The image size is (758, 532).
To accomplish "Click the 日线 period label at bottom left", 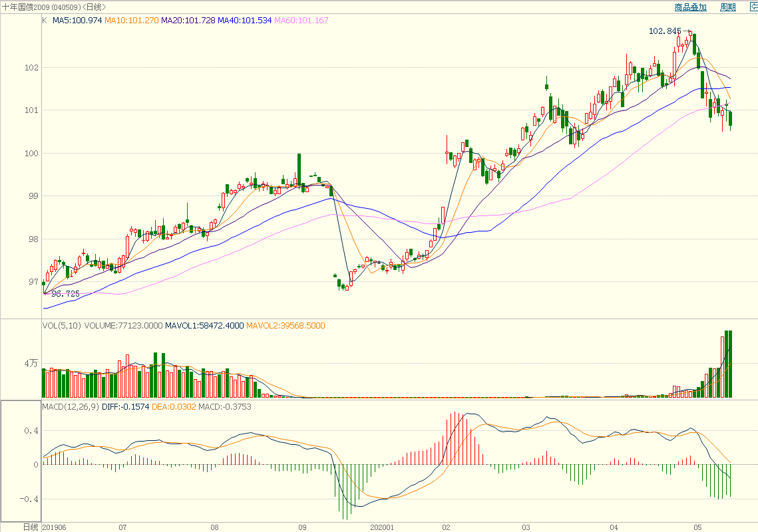I will point(31,527).
